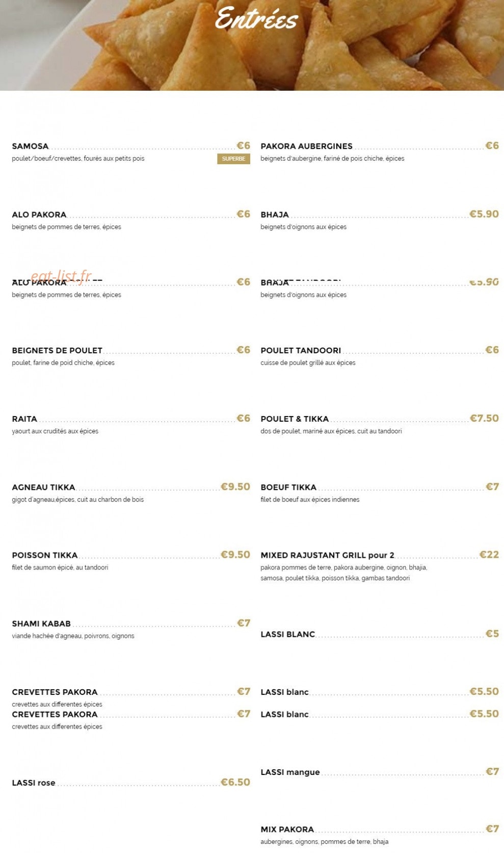Image resolution: width=504 pixels, height=853 pixels.
Task: Click the POISSON TIKKA title
Action: click(x=45, y=555)
